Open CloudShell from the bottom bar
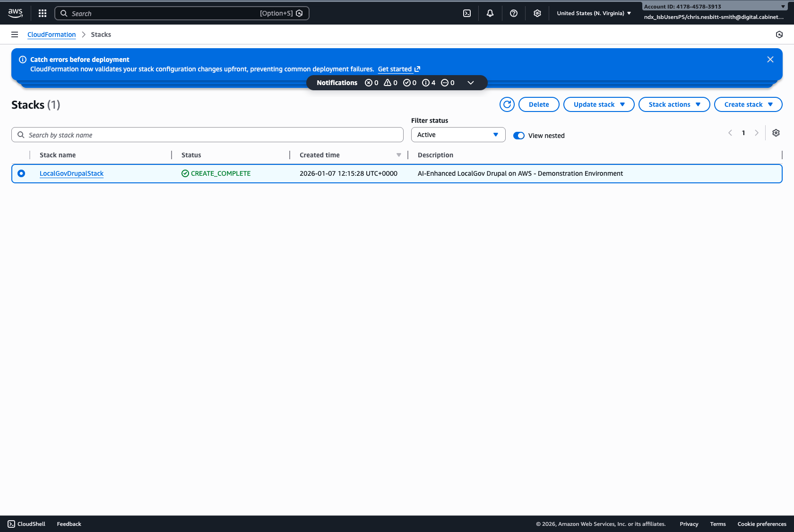Image resolution: width=794 pixels, height=532 pixels. click(26, 524)
